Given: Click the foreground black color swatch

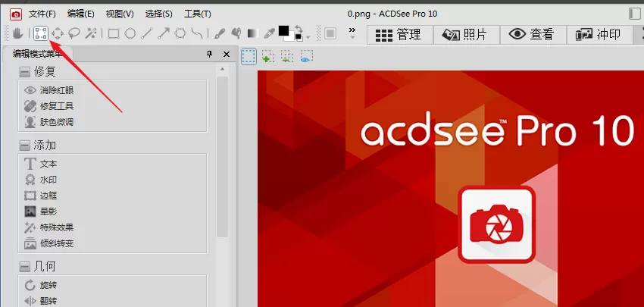Looking at the screenshot, I should [283, 31].
